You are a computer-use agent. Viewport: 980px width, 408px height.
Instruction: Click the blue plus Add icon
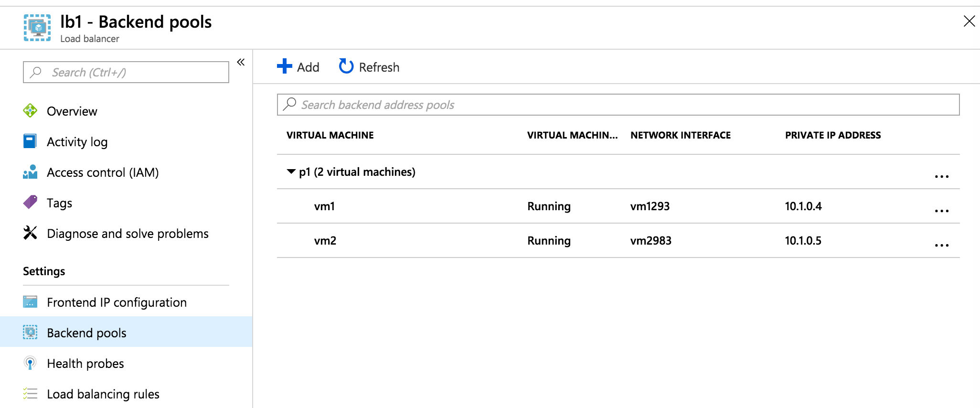[285, 66]
